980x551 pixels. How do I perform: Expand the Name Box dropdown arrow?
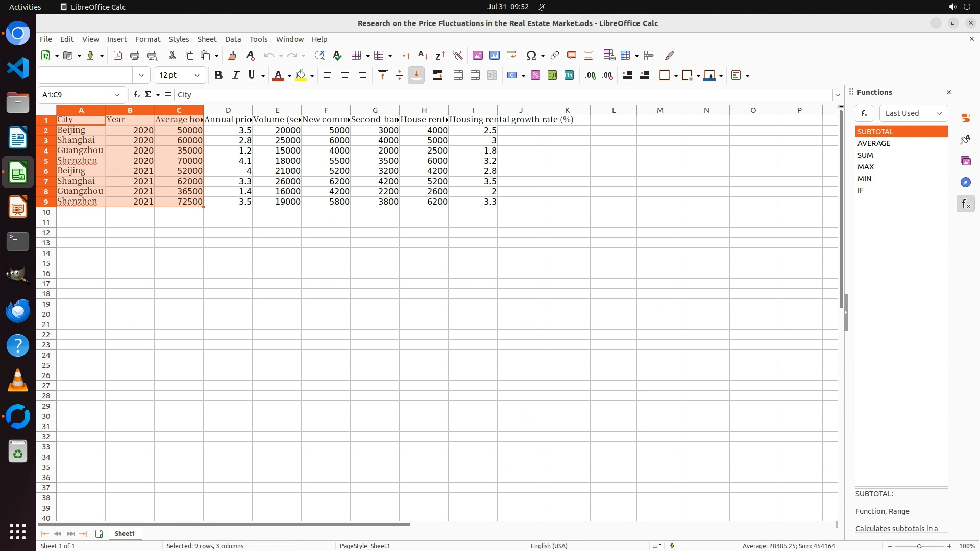tap(117, 95)
